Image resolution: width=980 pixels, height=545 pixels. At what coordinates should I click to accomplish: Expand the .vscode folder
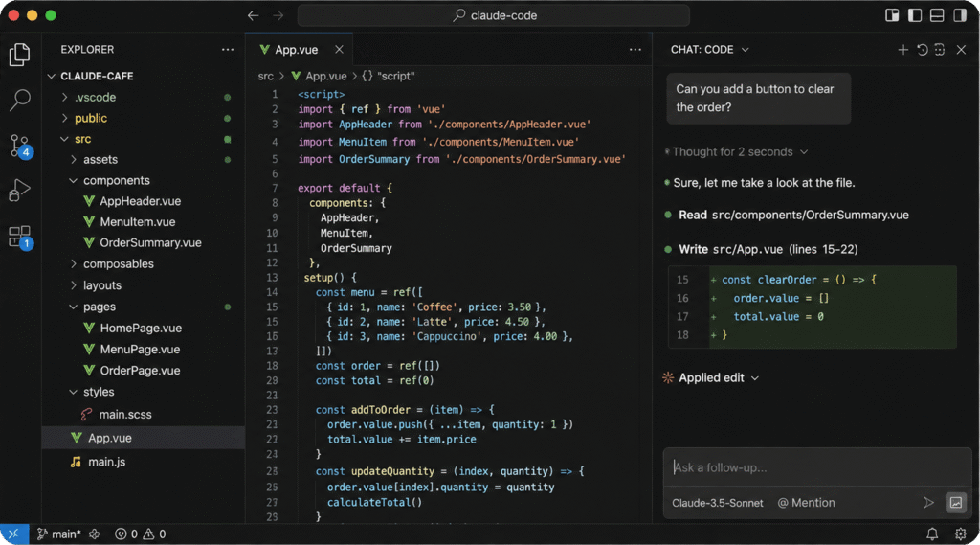pyautogui.click(x=64, y=97)
